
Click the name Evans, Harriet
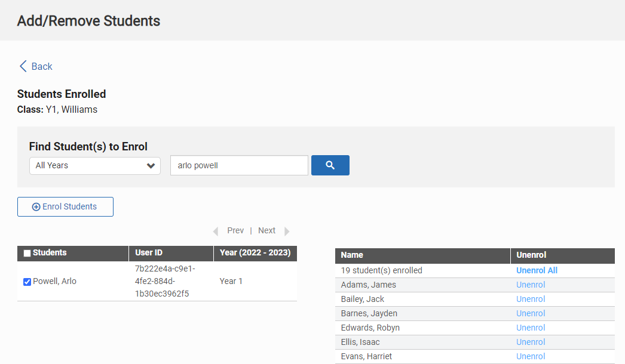pos(366,356)
